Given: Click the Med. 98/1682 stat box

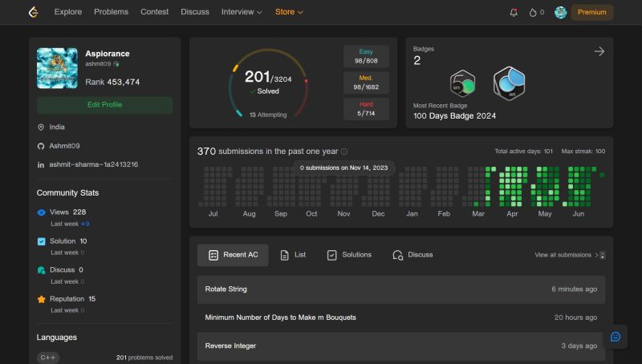Looking at the screenshot, I should [366, 83].
